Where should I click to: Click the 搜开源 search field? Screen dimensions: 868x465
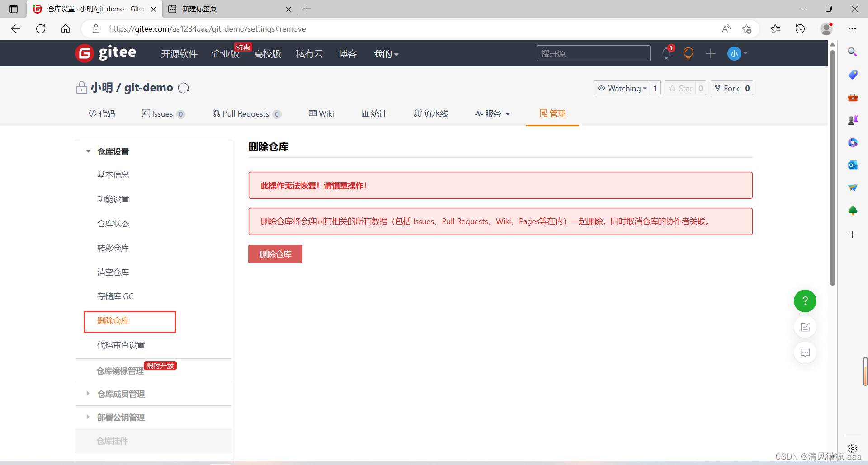click(593, 53)
